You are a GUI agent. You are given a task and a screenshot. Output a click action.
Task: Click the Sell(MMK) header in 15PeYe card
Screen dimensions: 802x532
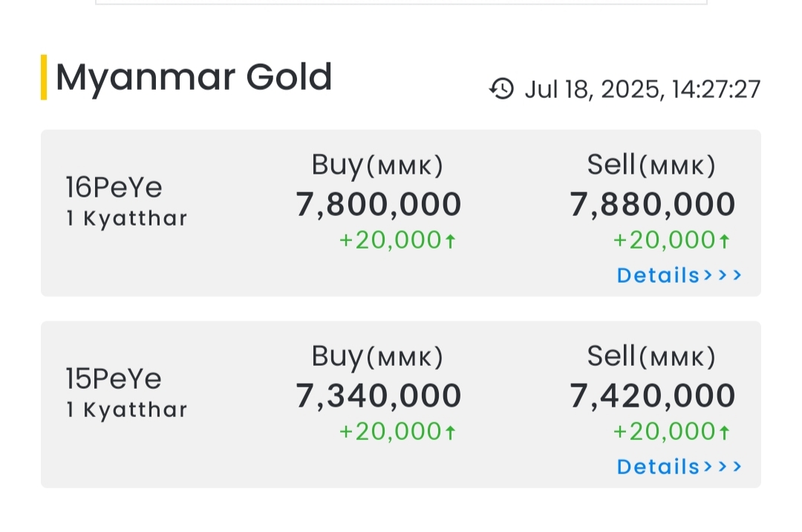point(652,357)
